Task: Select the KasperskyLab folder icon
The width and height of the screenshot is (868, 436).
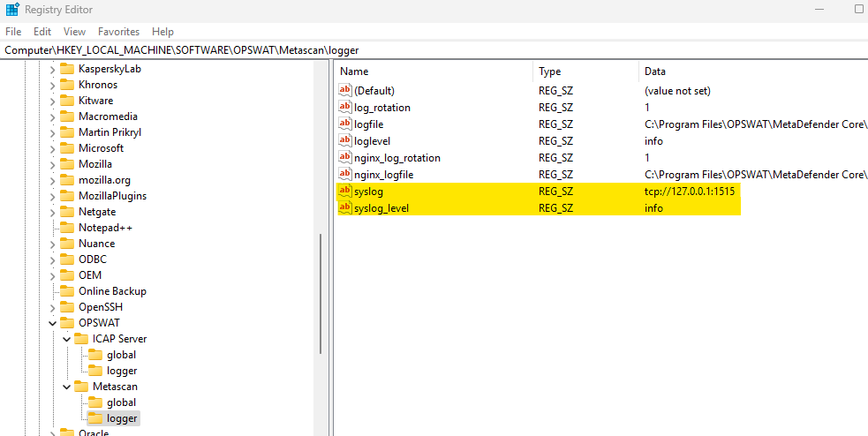Action: click(x=67, y=69)
